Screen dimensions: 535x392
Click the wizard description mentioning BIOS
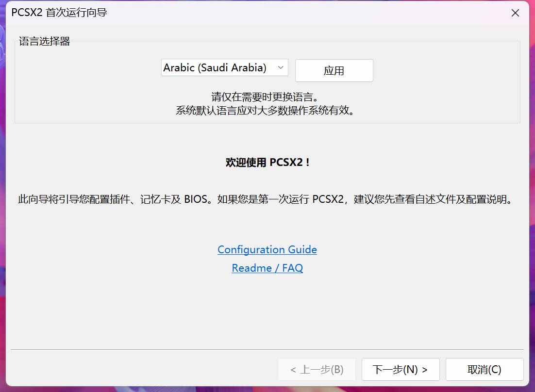265,199
